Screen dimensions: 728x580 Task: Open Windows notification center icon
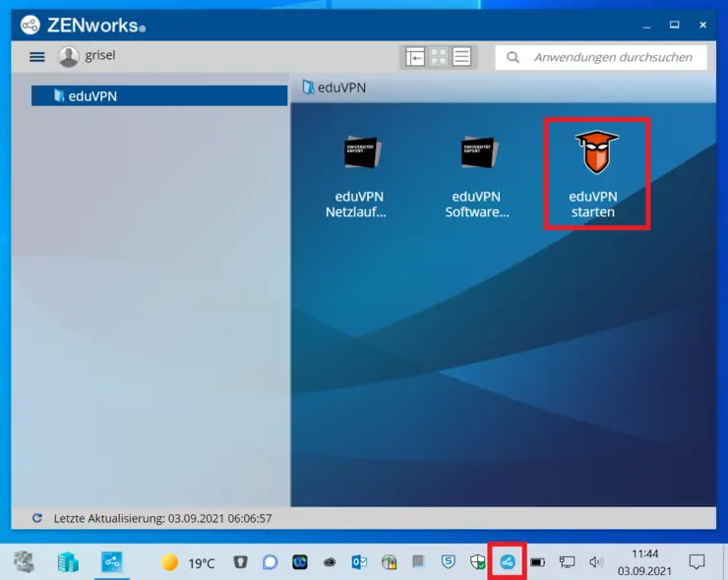point(697,562)
